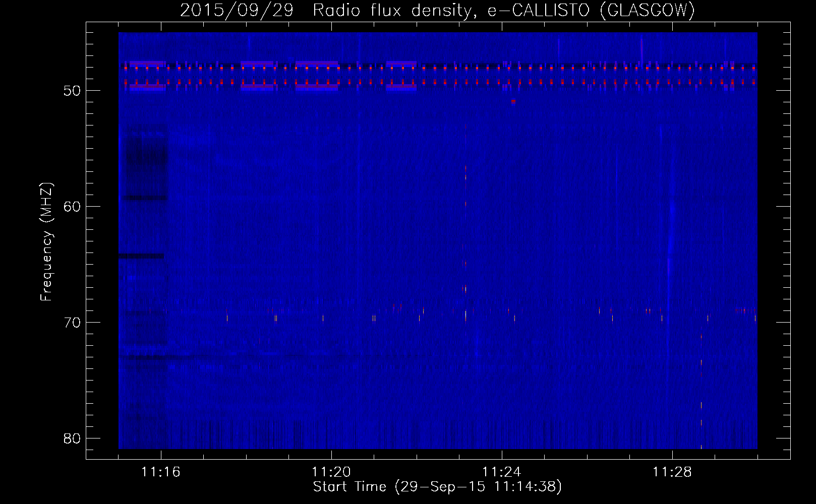
Task: Click the plot title '2015/09/29 Radio flux density, e-CALLISTO (GLASGOW)'
Action: [x=437, y=10]
